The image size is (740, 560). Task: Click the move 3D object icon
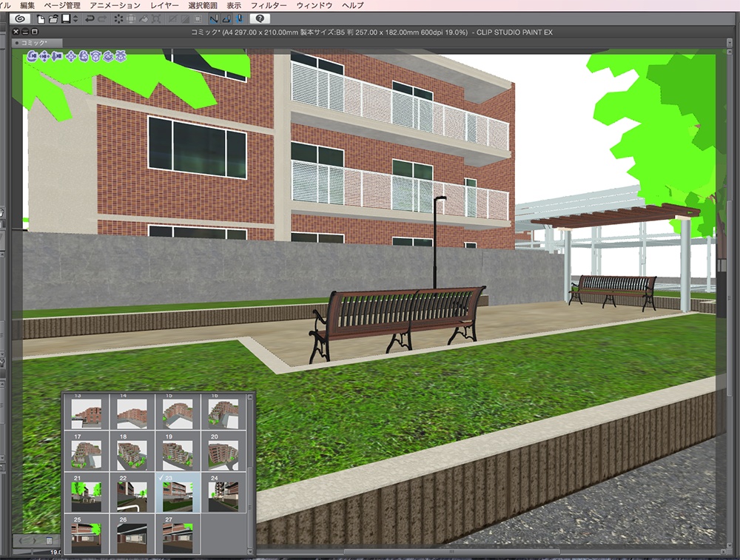pos(71,55)
